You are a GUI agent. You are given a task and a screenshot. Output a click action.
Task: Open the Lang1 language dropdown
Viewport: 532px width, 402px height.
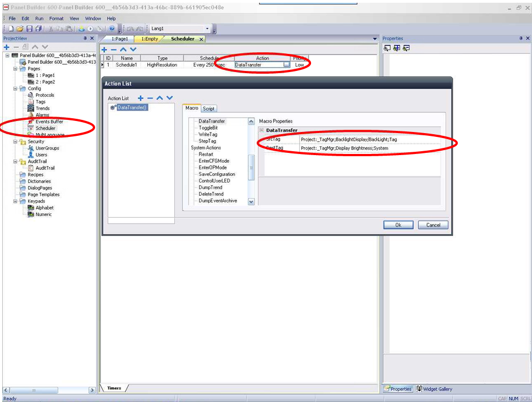point(207,29)
